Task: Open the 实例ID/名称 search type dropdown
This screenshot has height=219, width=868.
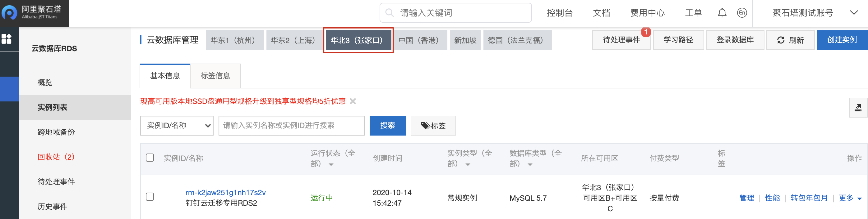Action: pos(177,126)
